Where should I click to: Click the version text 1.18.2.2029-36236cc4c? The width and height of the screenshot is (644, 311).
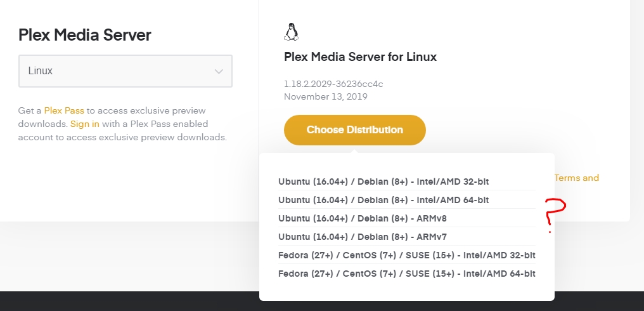(x=333, y=84)
